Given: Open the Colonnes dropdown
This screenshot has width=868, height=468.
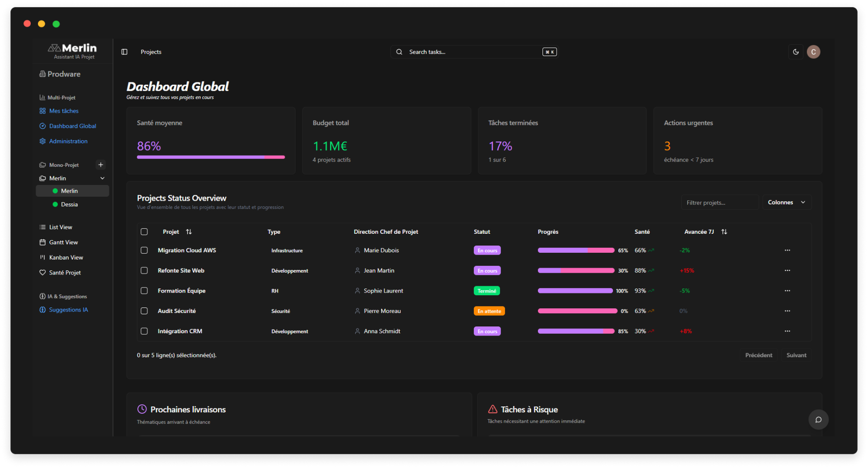Looking at the screenshot, I should 787,203.
